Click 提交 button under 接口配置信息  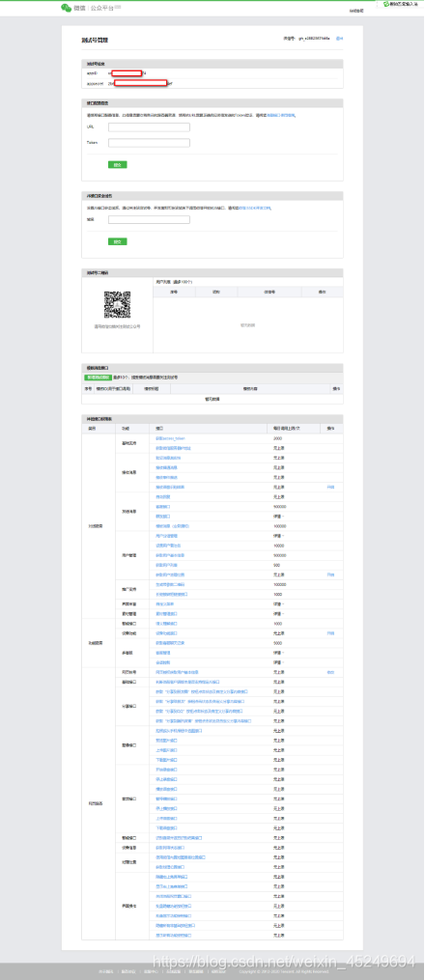(x=118, y=164)
